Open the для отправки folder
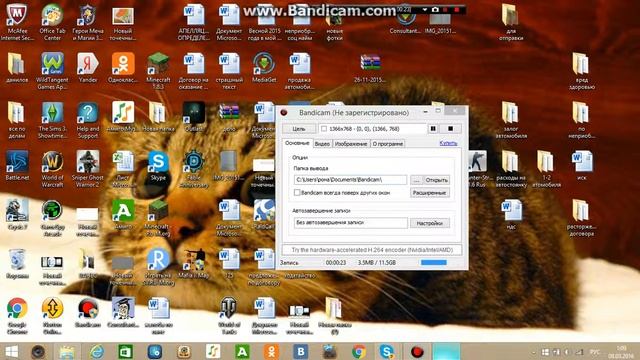Viewport: 640px width, 360px height. click(x=511, y=23)
